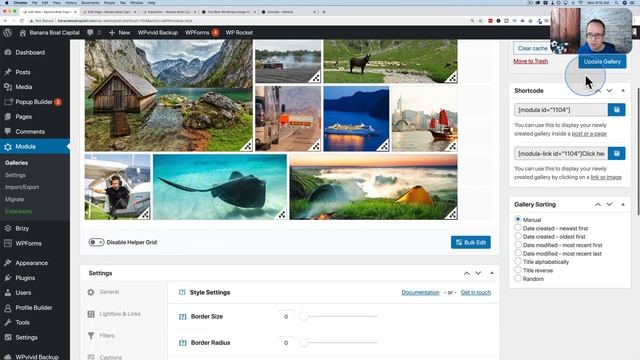Click the Get in touch link
Viewport: 640px width, 360px height.
[x=476, y=293]
